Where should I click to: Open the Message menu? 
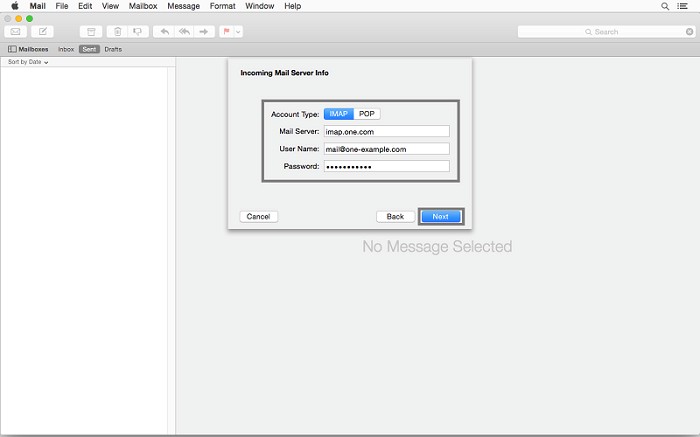coord(183,6)
